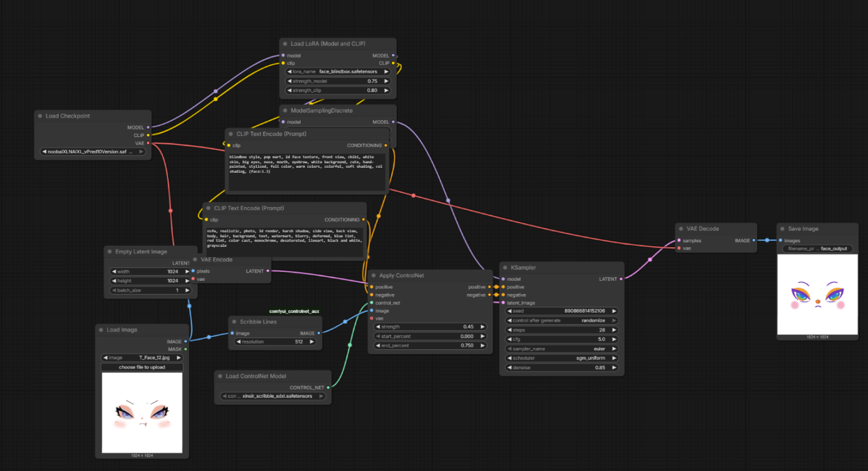Viewport: 868px width, 471px height.
Task: Increase steps with its right arrow
Action: coord(614,330)
